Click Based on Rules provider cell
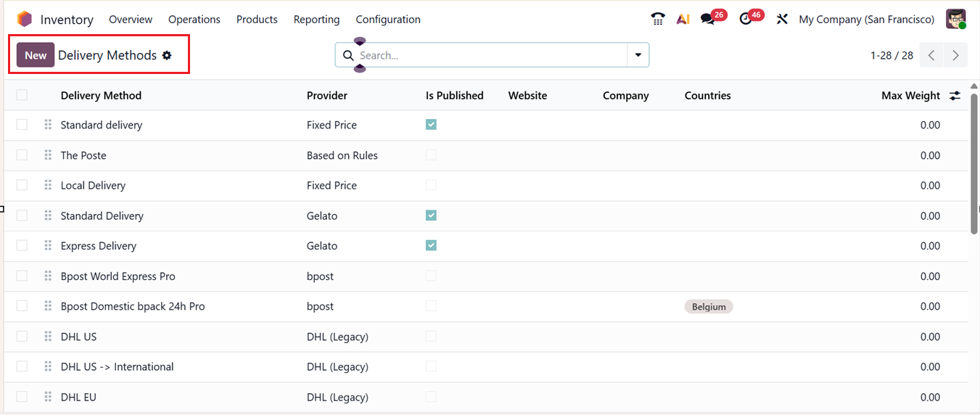This screenshot has height=415, width=980. click(x=342, y=155)
